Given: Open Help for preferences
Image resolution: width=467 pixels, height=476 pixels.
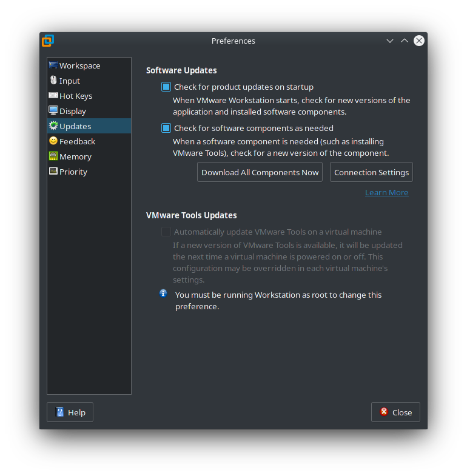Looking at the screenshot, I should coord(70,412).
